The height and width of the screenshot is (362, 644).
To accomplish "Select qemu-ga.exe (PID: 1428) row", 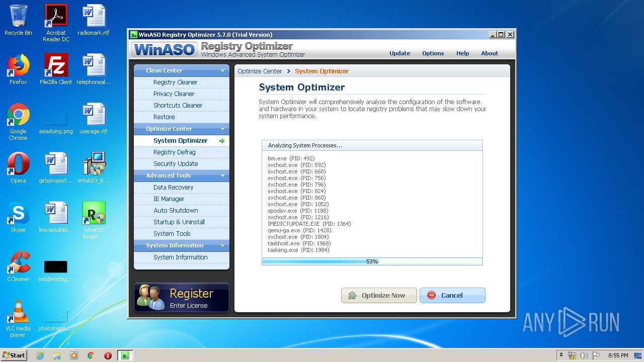I will pyautogui.click(x=299, y=230).
